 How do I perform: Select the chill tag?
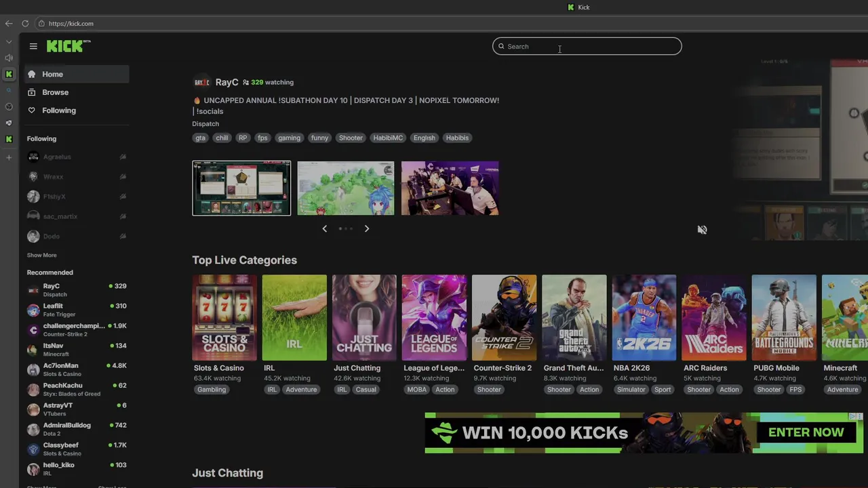pos(222,138)
